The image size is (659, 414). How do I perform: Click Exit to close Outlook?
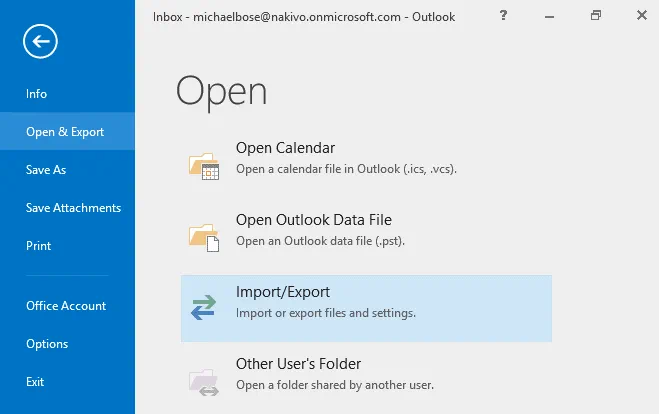click(35, 382)
